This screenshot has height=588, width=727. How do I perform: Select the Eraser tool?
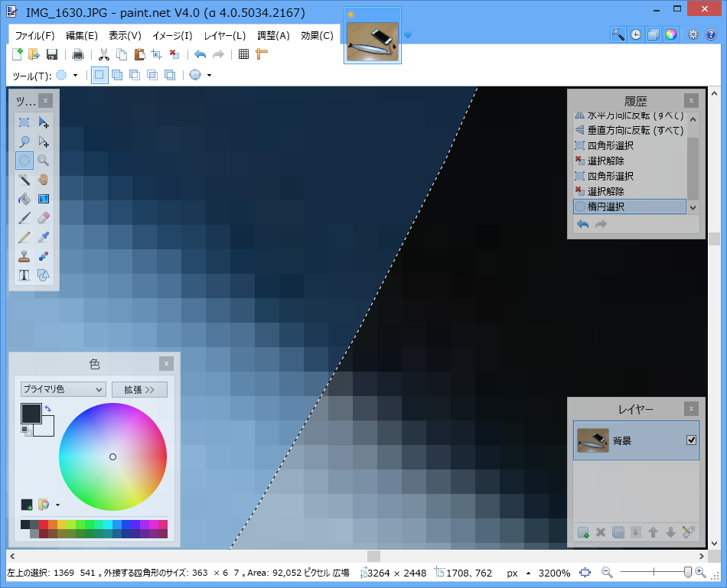44,218
